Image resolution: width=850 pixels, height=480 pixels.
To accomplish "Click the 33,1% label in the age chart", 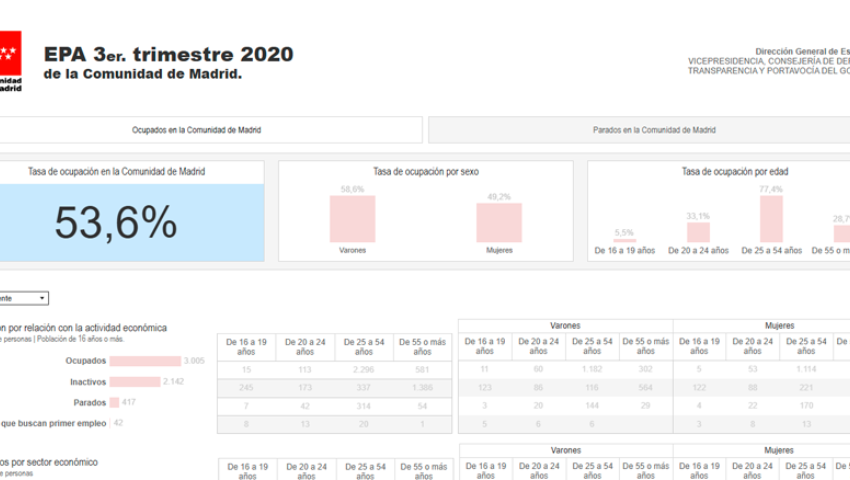I will tap(698, 216).
